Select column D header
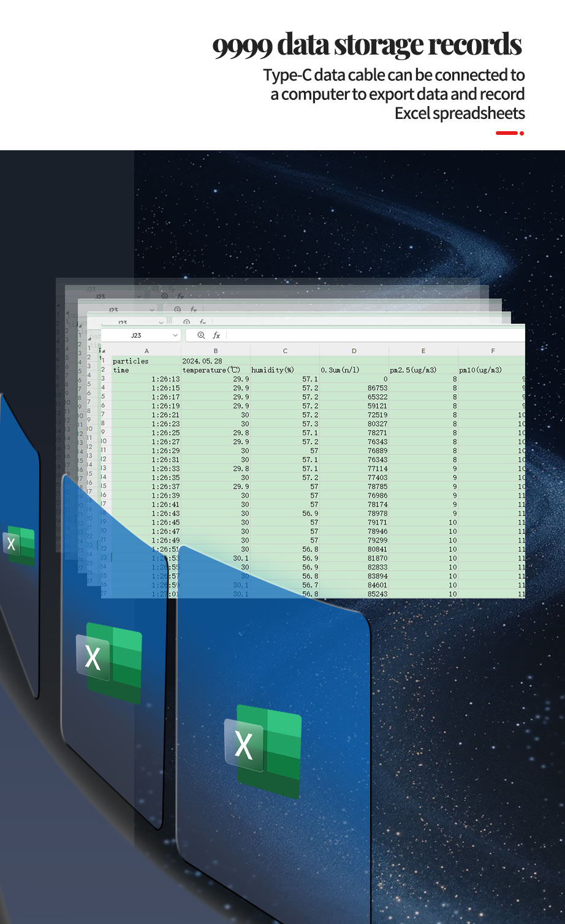The width and height of the screenshot is (565, 924). (x=354, y=351)
